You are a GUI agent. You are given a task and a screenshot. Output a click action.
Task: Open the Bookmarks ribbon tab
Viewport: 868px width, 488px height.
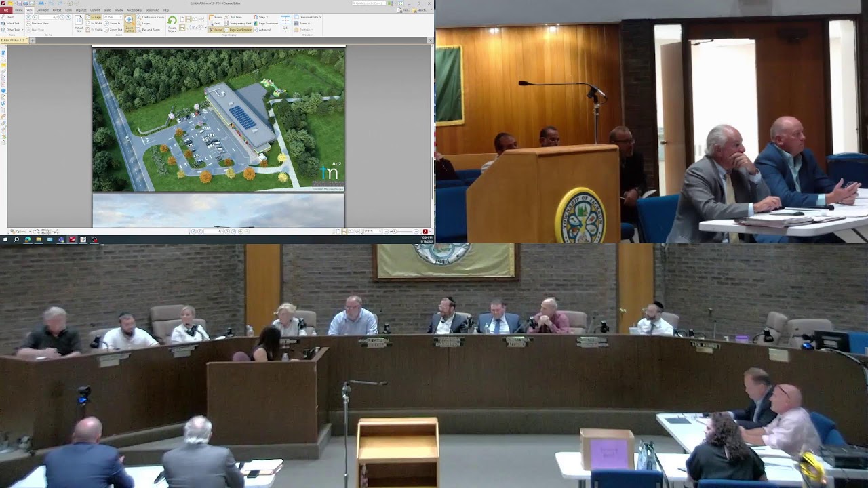pos(152,10)
